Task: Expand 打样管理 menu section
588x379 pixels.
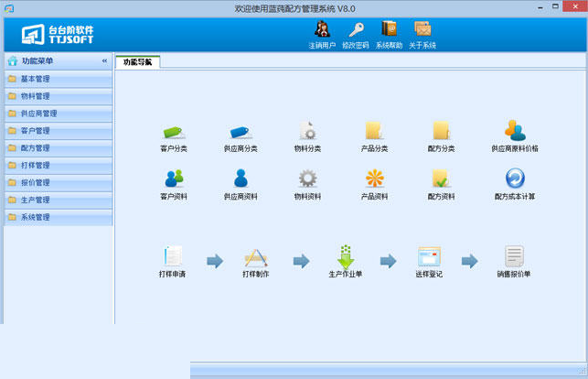Action: click(x=59, y=165)
